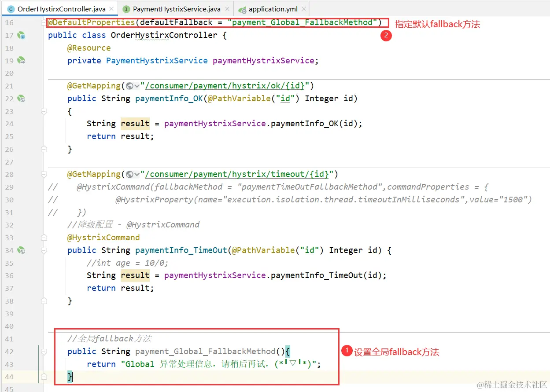The width and height of the screenshot is (550, 392).
Task: Click line number 20 in the gutter
Action: [x=9, y=73]
